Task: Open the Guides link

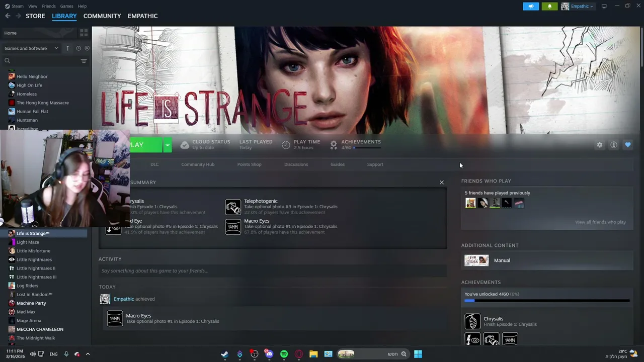Action: pos(338,164)
